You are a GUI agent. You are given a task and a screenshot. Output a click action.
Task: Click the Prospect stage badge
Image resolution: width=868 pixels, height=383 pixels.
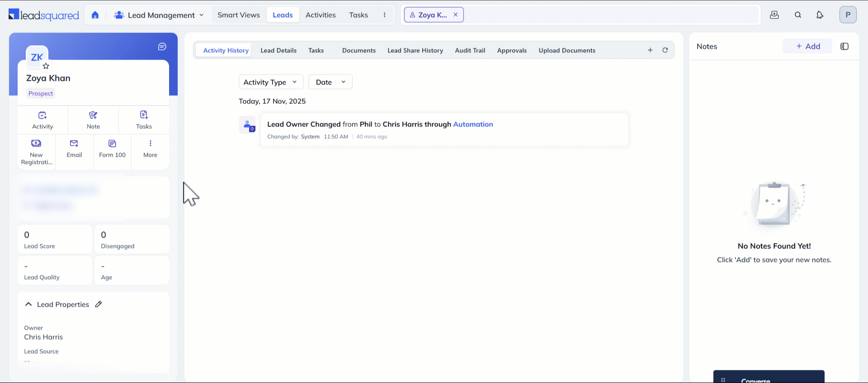coord(41,93)
